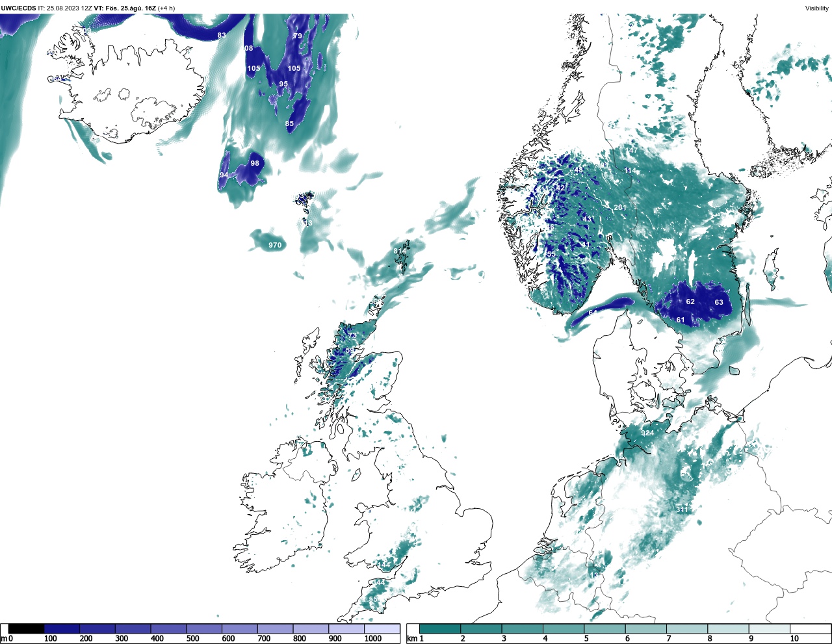This screenshot has height=644, width=832.
Task: Click the 'km' unit label in legend
Action: tap(411, 639)
